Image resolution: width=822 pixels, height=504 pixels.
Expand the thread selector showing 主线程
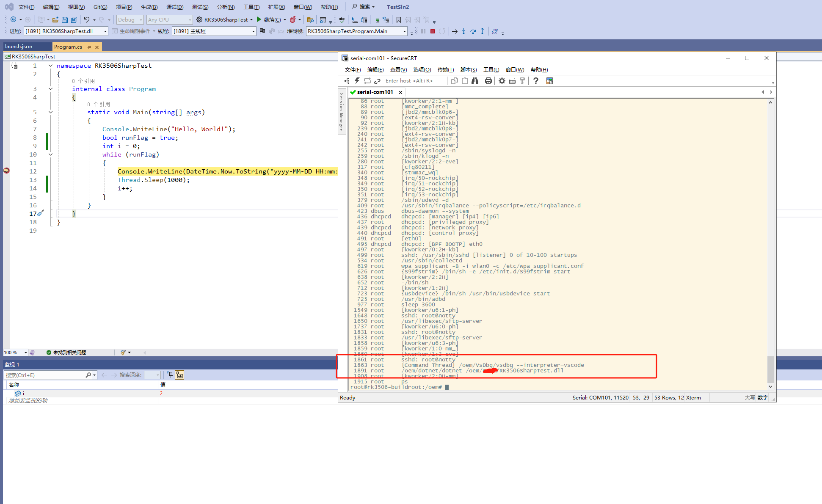tap(253, 31)
